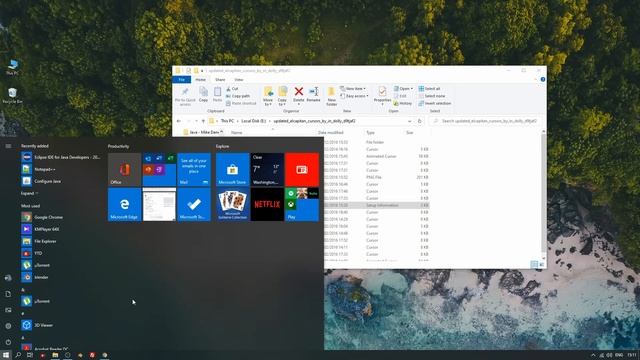Open Eclipse IDE for Java Developers from Recently added

[60, 157]
